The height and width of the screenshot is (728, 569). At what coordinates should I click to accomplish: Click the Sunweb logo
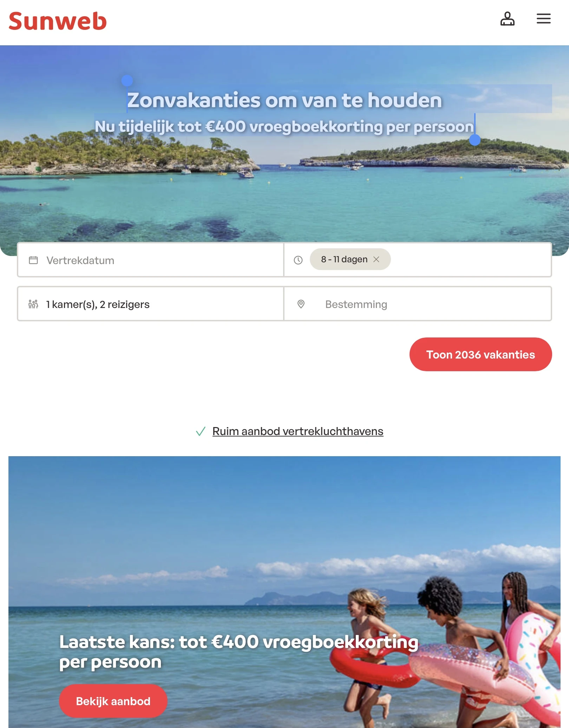point(58,21)
